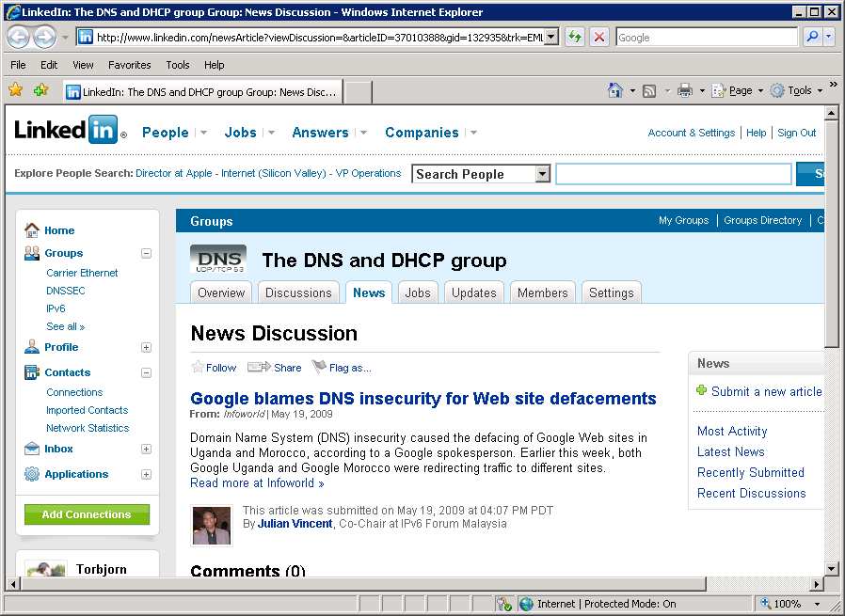The height and width of the screenshot is (616, 845).
Task: Open the Favorites menu
Action: click(129, 65)
